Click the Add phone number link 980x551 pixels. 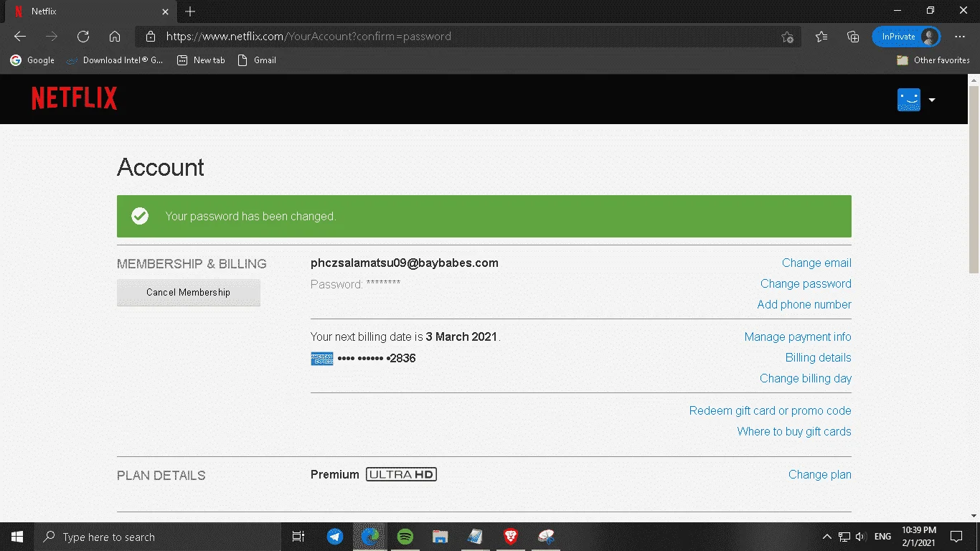[804, 305]
